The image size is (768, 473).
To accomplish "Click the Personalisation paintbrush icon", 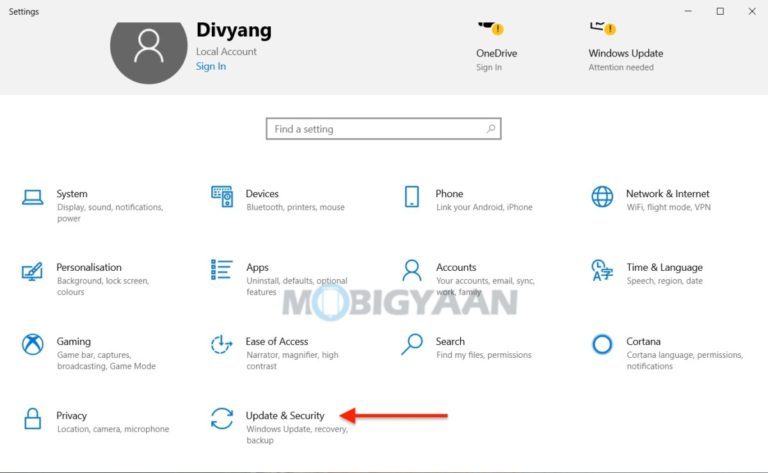I will pos(33,271).
